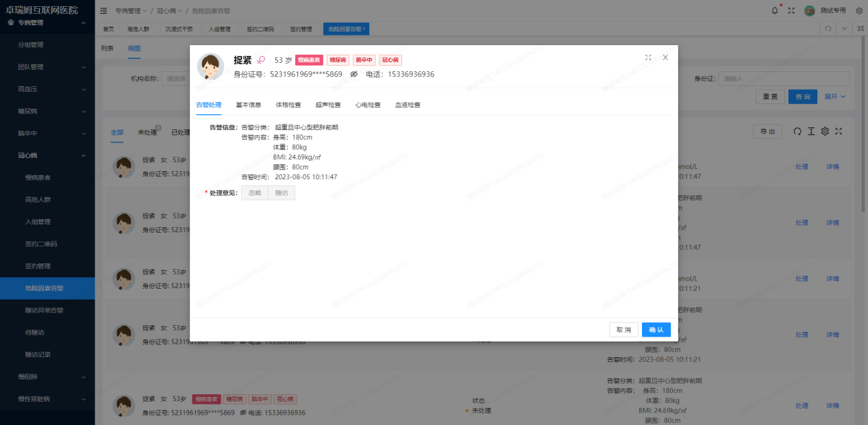Open 慢病患者 in sidebar
Image resolution: width=868 pixels, height=425 pixels.
pyautogui.click(x=47, y=177)
